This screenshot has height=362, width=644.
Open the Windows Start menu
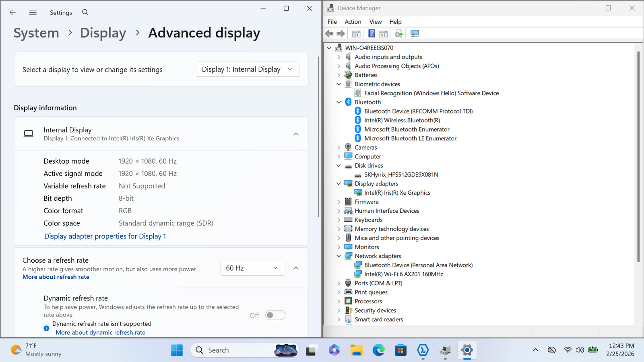click(x=177, y=350)
